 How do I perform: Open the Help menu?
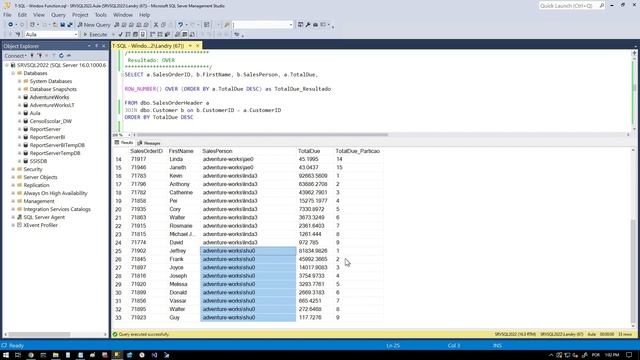144,15
